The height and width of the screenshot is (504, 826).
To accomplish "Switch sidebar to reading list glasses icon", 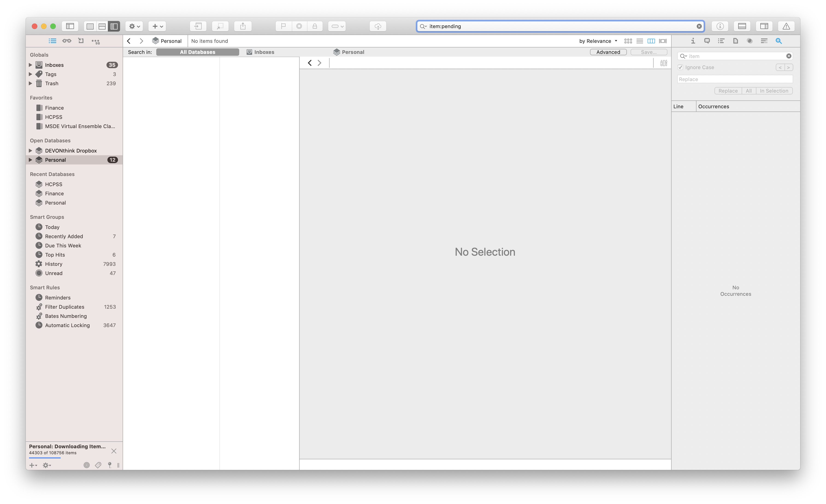I will pyautogui.click(x=67, y=41).
